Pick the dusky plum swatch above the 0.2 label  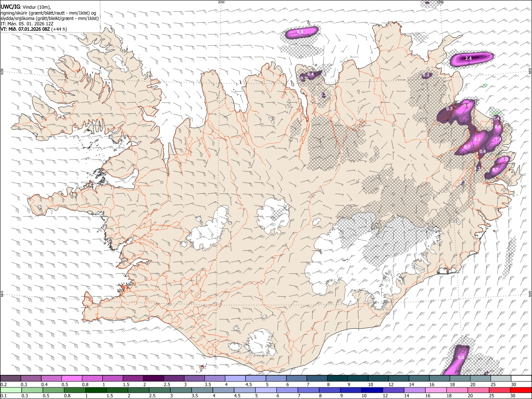pyautogui.click(x=10, y=379)
